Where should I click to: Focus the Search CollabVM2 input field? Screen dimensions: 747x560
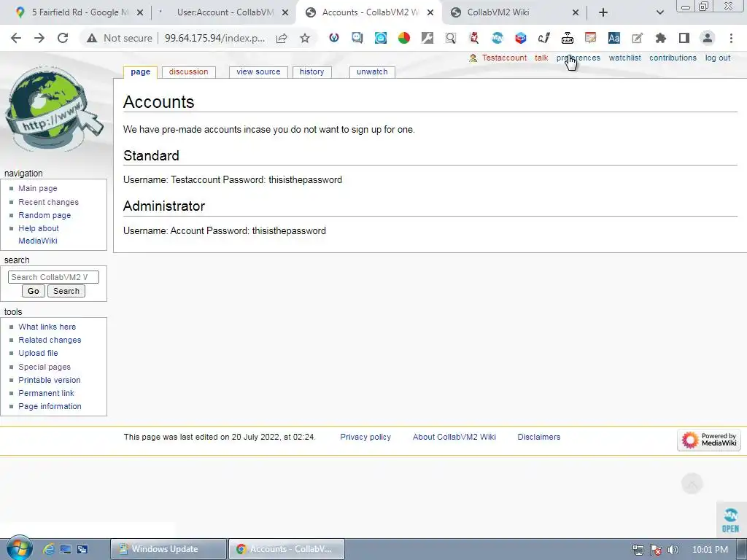click(53, 277)
